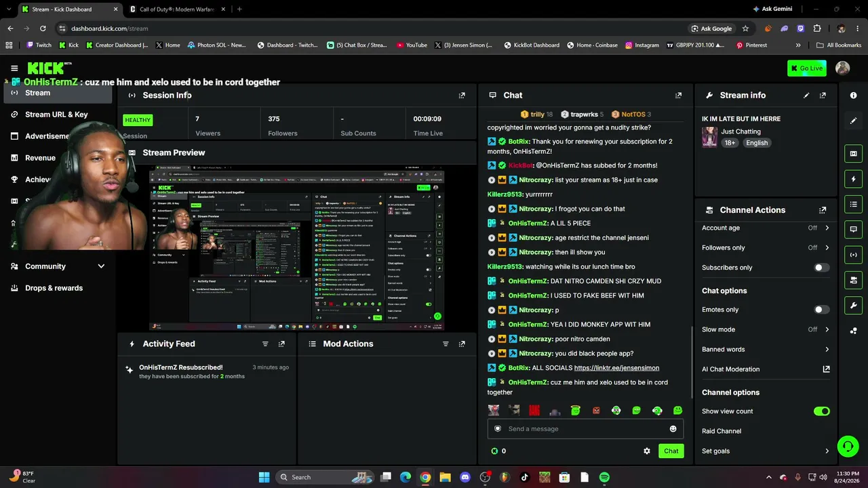The width and height of the screenshot is (868, 488).
Task: Open chat settings gear
Action: click(647, 451)
